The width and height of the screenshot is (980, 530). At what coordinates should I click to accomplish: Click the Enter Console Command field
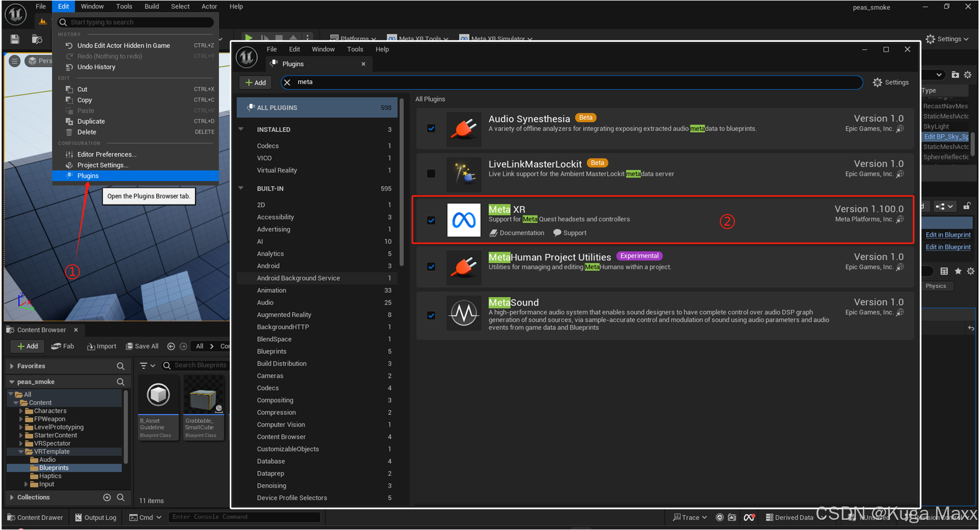pyautogui.click(x=244, y=517)
